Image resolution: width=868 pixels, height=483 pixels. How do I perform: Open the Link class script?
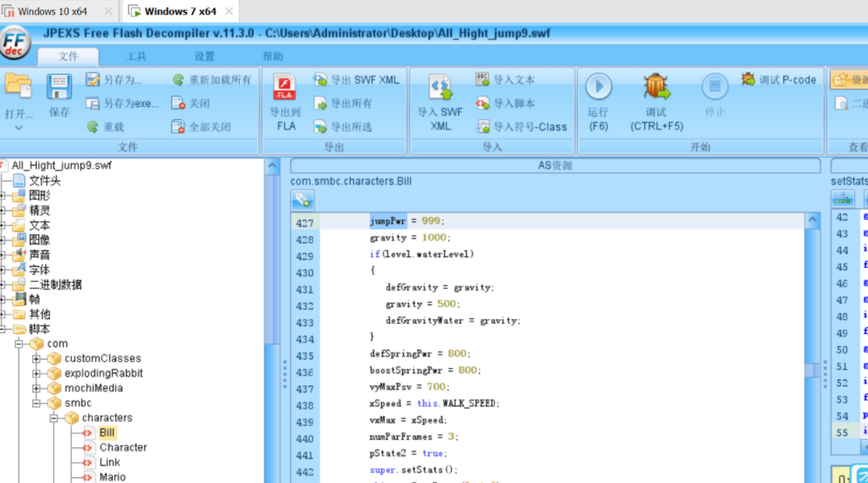click(x=109, y=462)
